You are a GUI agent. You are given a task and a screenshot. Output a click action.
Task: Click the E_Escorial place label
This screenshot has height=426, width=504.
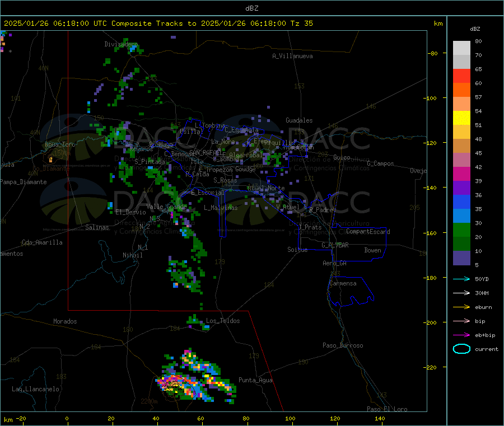[x=207, y=193]
